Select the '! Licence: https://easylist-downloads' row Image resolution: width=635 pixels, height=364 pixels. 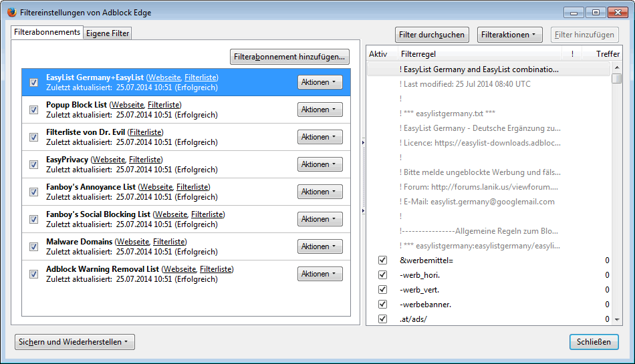point(489,143)
